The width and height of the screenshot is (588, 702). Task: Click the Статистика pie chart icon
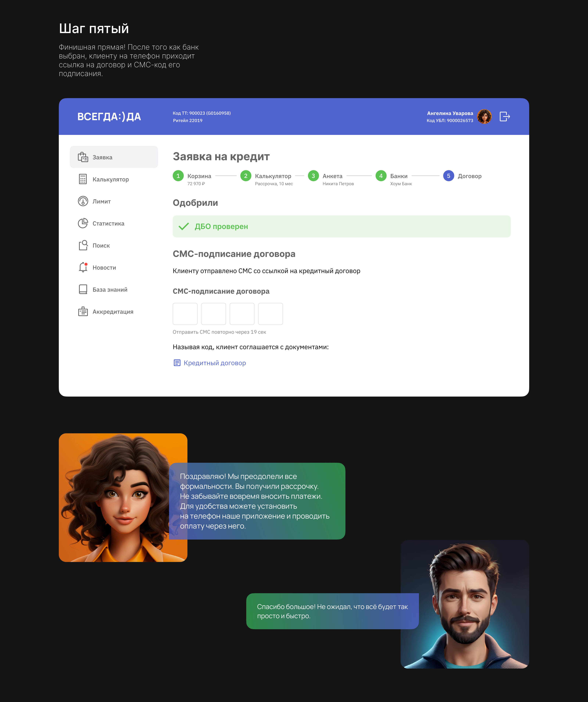pos(83,223)
